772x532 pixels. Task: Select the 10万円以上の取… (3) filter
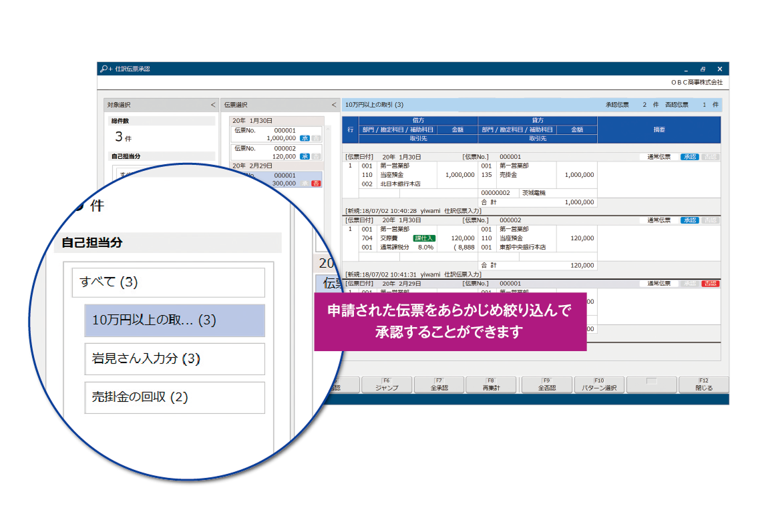pyautogui.click(x=175, y=320)
